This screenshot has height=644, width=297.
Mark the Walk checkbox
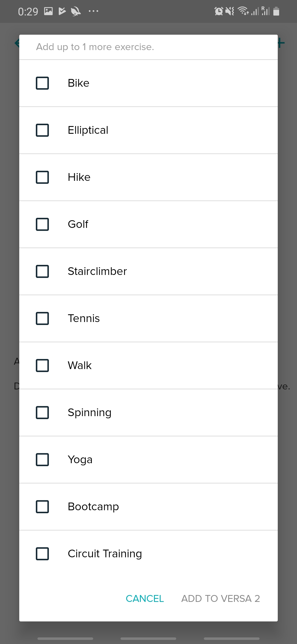pos(42,365)
